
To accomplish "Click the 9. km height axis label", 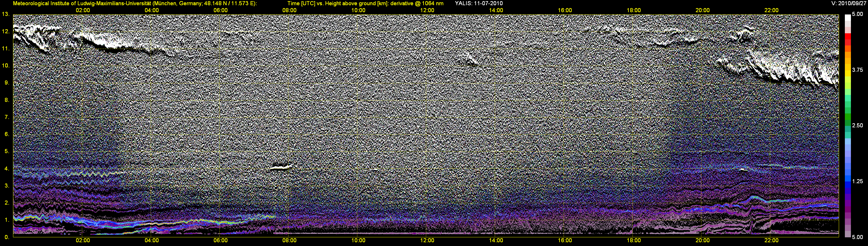I will (7, 83).
